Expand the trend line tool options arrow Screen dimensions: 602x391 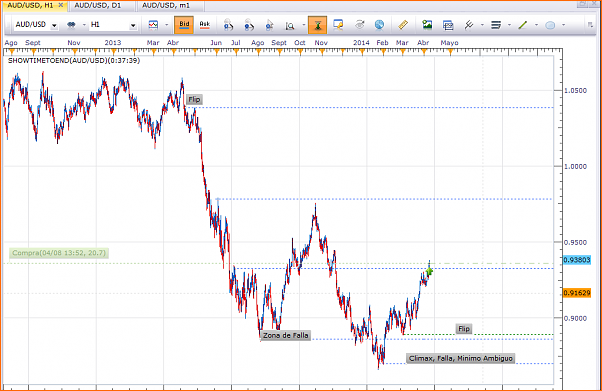point(536,25)
